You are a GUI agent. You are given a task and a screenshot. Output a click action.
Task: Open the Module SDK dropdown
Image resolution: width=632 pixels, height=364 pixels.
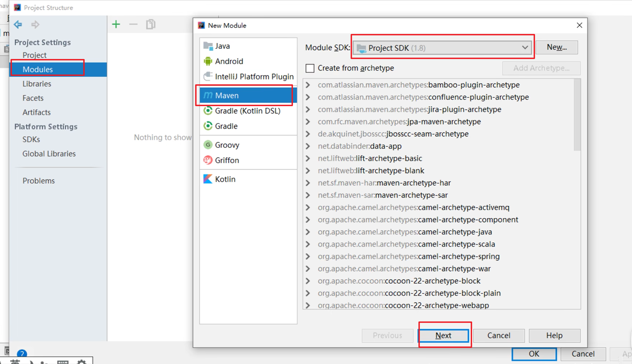[442, 48]
